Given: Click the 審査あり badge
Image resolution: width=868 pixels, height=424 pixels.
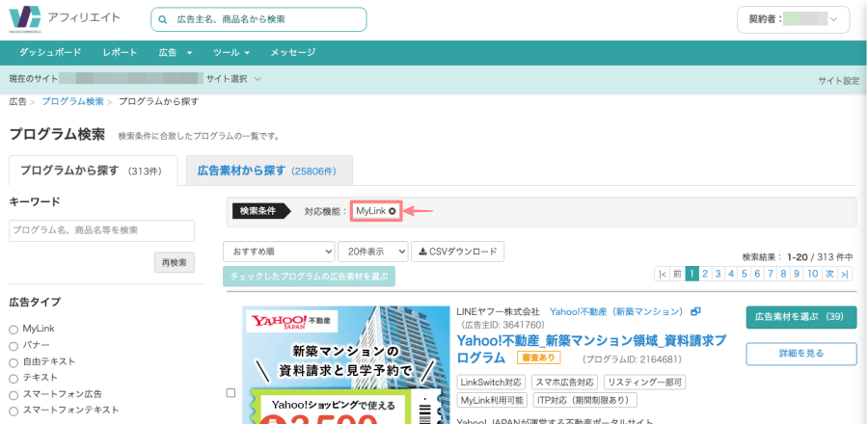Looking at the screenshot, I should 538,358.
